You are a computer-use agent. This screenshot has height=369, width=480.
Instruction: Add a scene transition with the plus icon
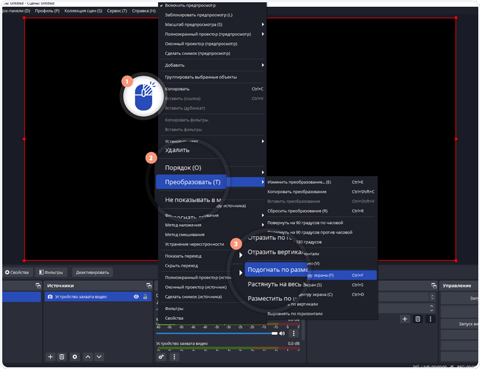[405, 319]
